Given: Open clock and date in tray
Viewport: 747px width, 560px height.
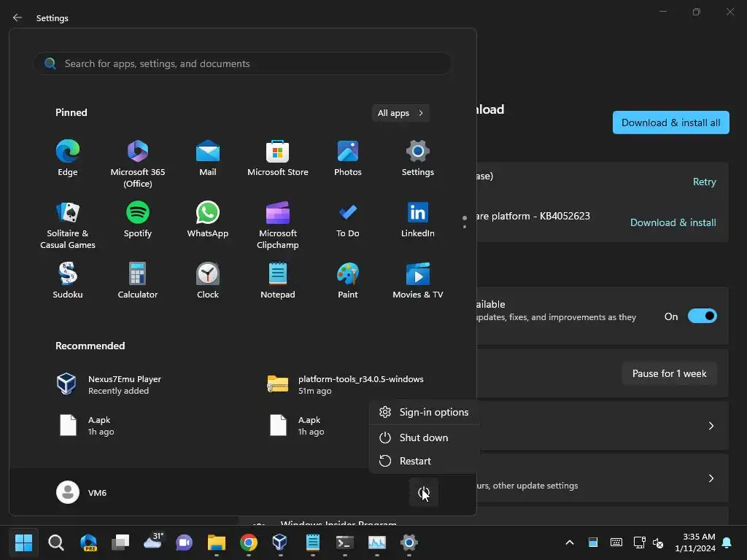Looking at the screenshot, I should [x=694, y=542].
